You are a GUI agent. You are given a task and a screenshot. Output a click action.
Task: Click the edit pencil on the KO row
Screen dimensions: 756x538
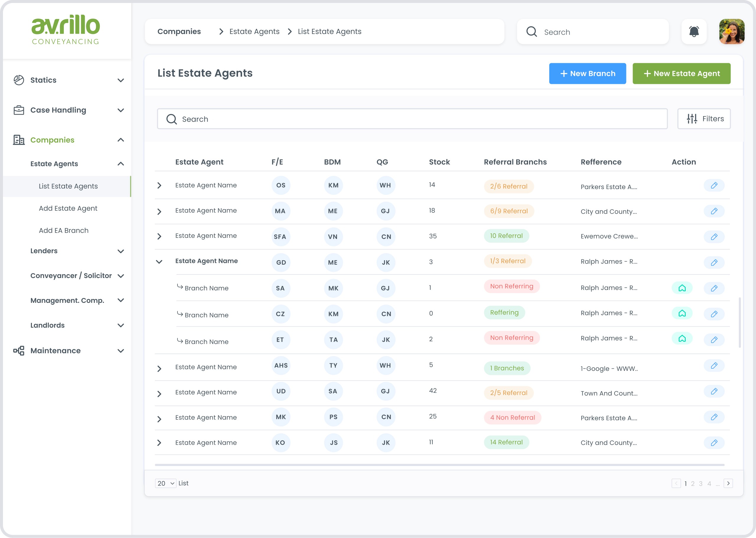coord(714,443)
